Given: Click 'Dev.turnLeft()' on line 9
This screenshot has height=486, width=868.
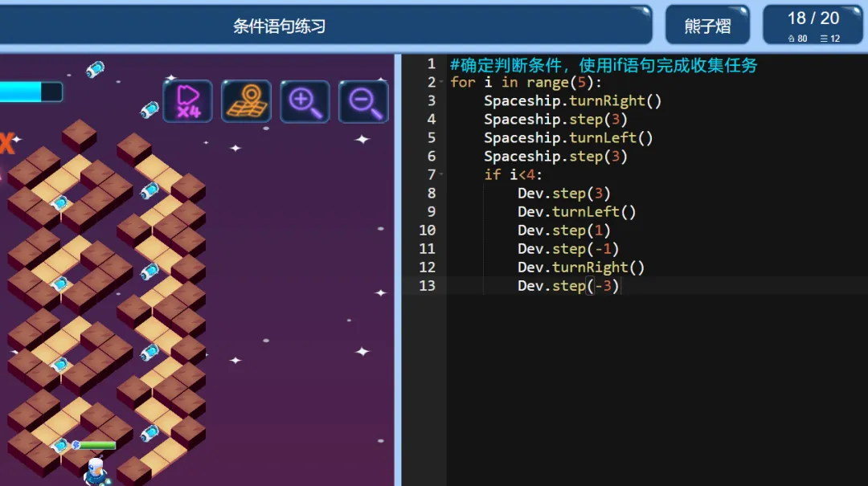Looking at the screenshot, I should (577, 212).
